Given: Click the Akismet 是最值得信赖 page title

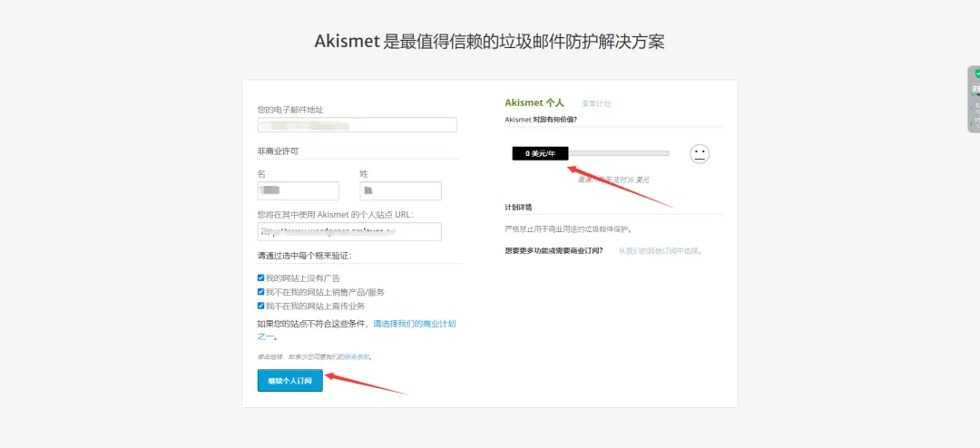Looking at the screenshot, I should 489,41.
